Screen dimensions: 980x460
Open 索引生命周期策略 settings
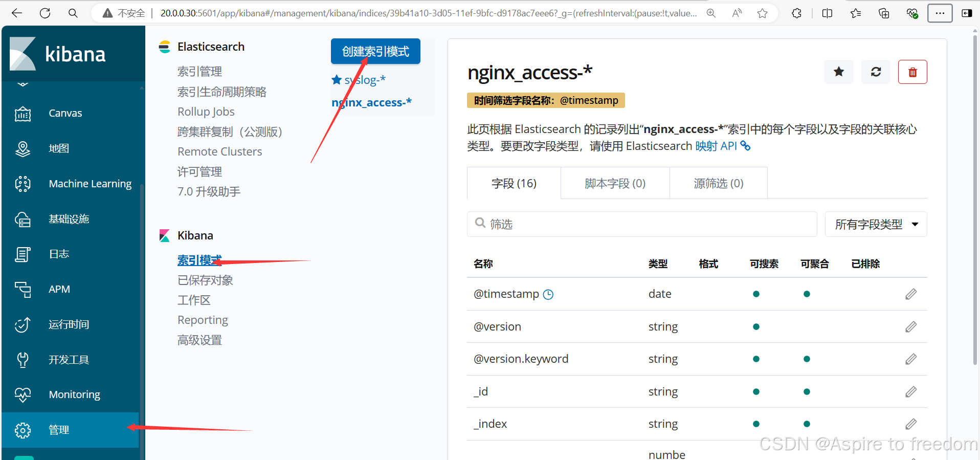tap(222, 92)
